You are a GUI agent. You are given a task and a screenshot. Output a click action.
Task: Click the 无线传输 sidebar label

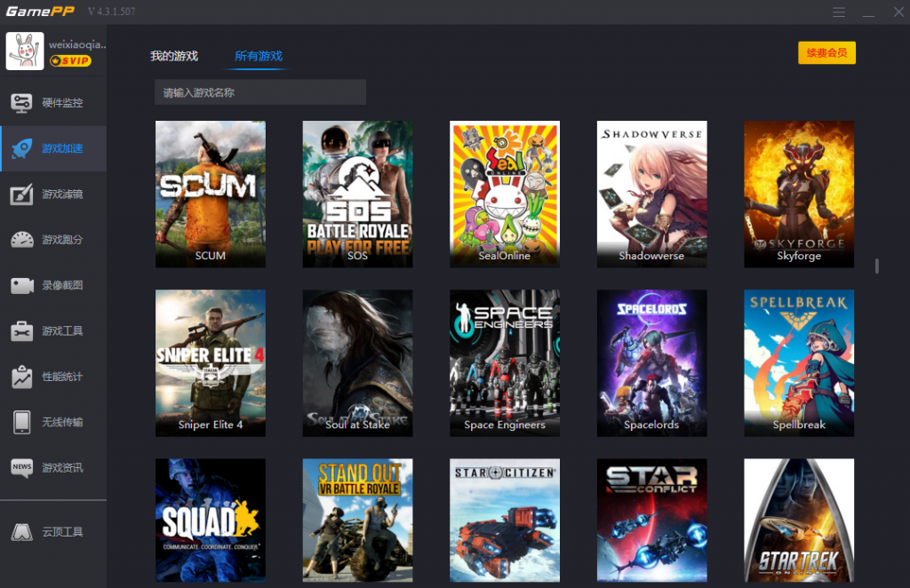point(62,422)
